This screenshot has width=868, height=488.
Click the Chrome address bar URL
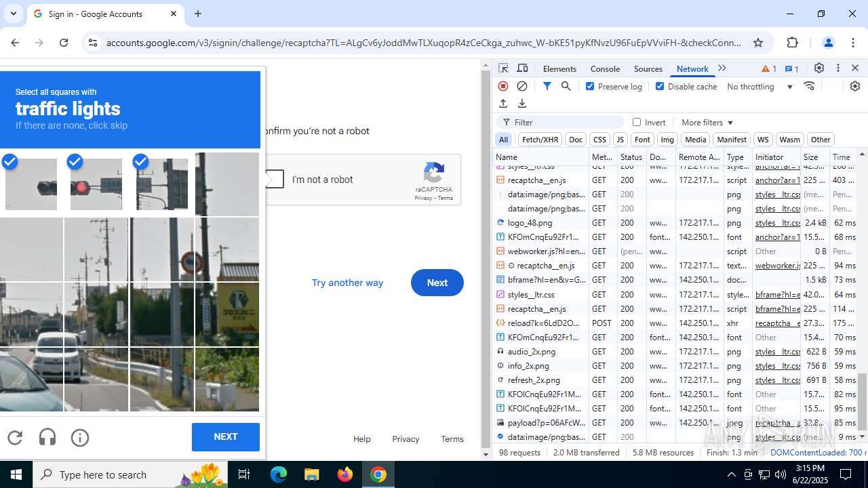click(424, 43)
